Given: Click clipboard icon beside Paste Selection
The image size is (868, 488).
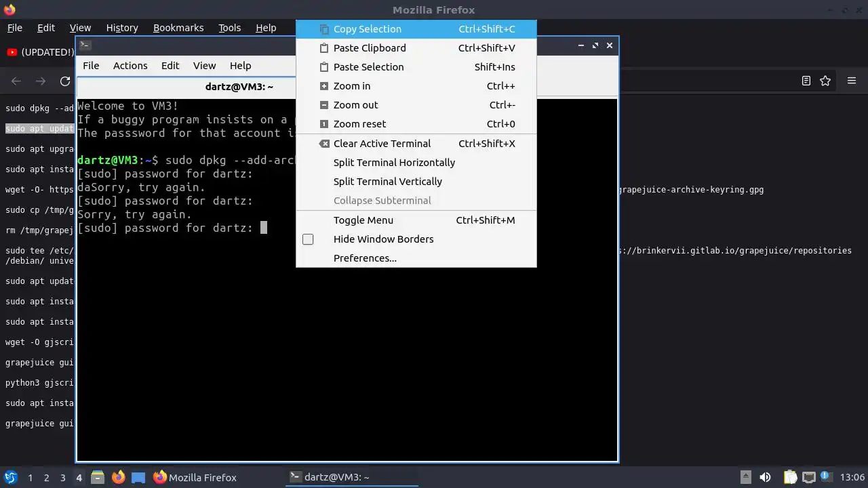Looking at the screenshot, I should [x=324, y=67].
